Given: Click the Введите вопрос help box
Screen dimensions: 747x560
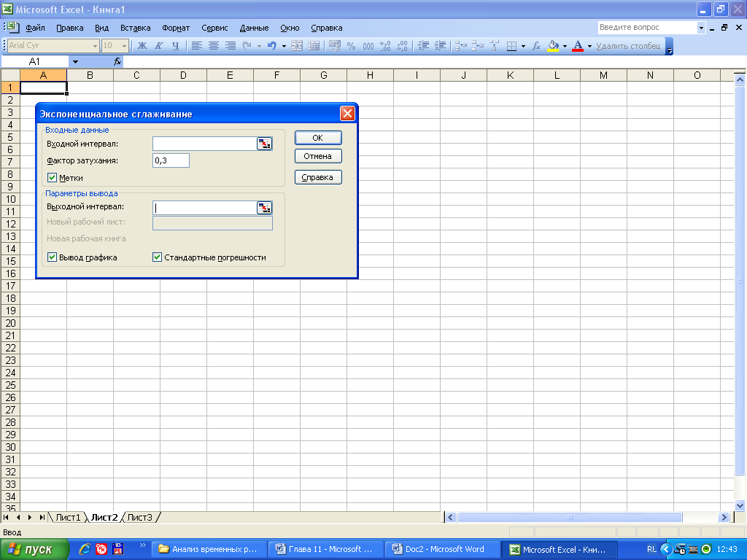Looking at the screenshot, I should 648,28.
